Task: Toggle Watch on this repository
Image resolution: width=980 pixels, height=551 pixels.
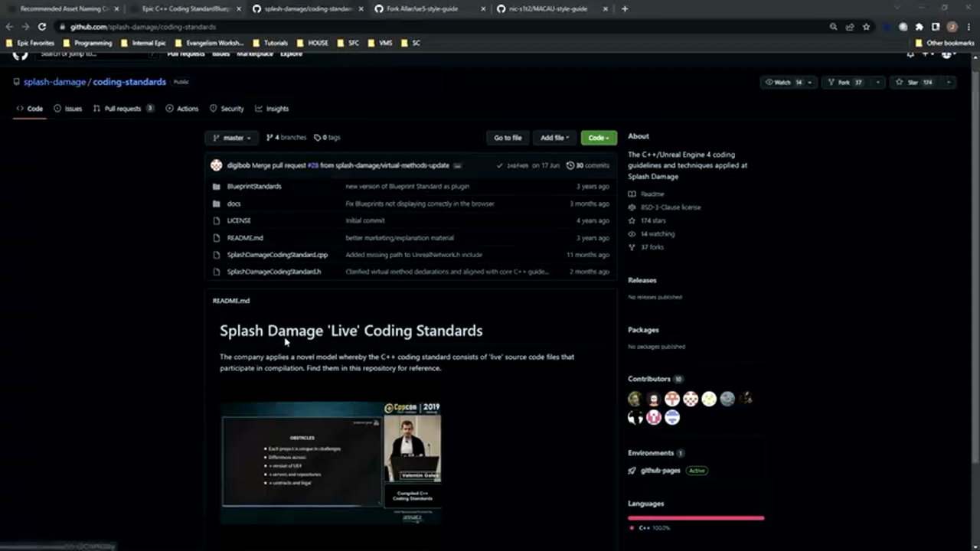Action: pyautogui.click(x=782, y=82)
